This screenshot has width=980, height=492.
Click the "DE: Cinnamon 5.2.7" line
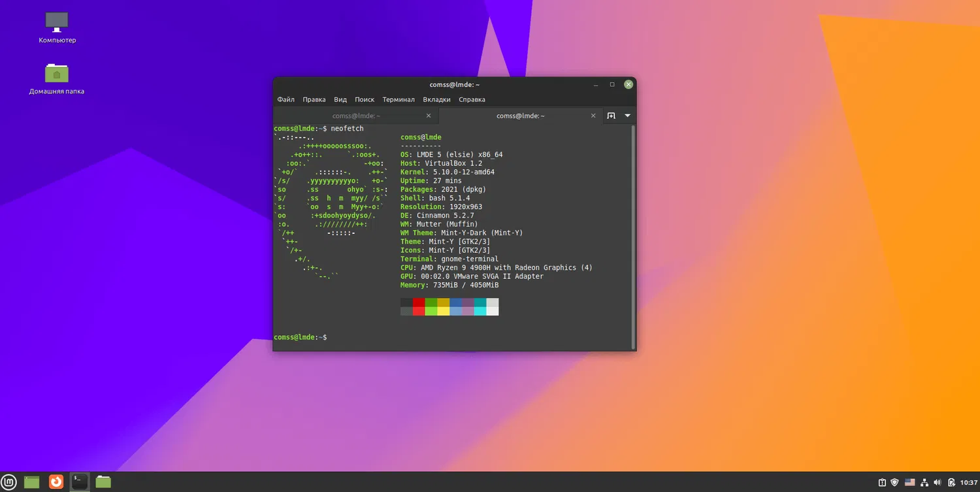[437, 216]
